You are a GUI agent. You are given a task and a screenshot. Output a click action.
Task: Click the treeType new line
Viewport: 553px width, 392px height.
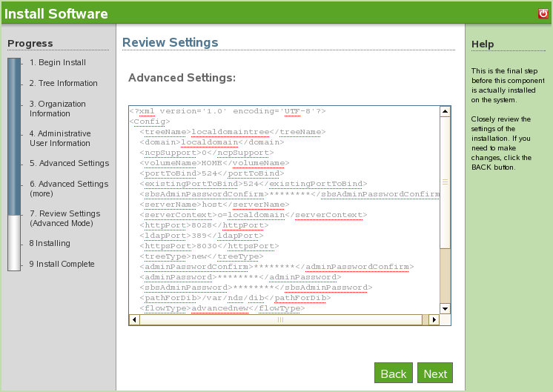coord(202,256)
